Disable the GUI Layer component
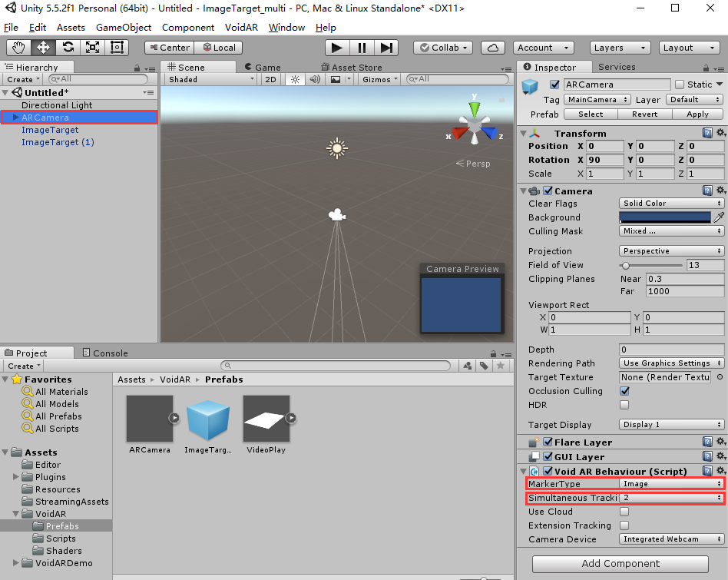Screen dimensions: 728x580 point(548,456)
